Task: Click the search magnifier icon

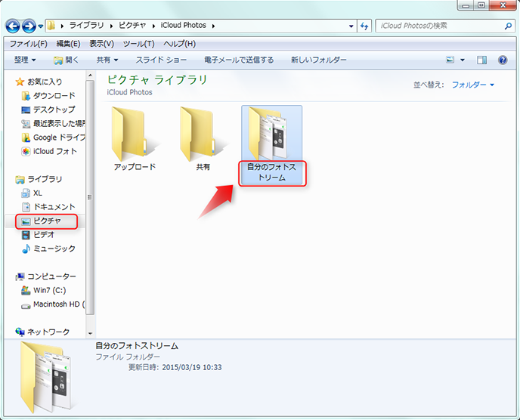Action: pos(508,26)
